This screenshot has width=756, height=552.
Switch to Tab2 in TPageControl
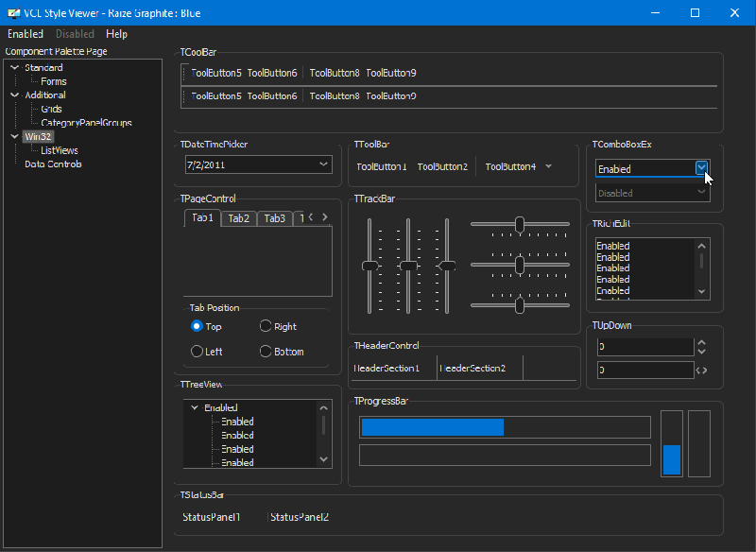(238, 218)
